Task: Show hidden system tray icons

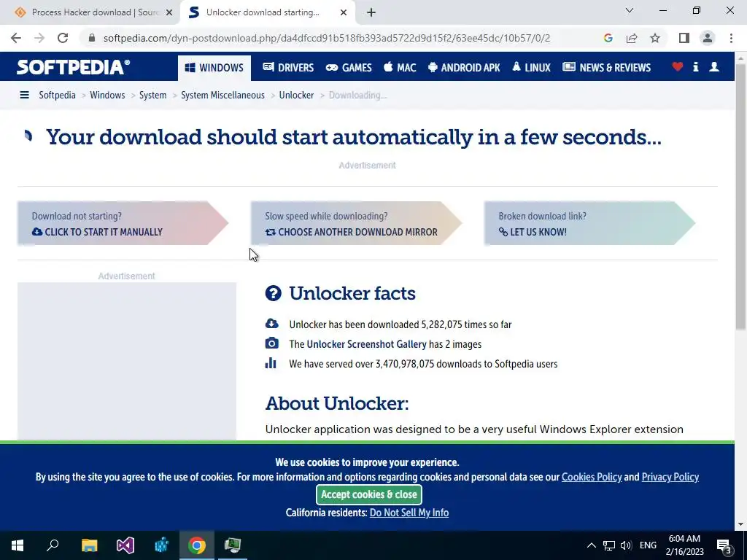Action: pyautogui.click(x=591, y=545)
